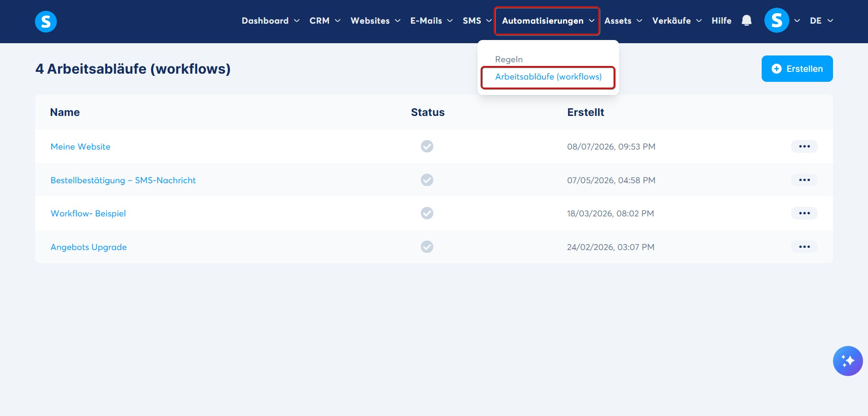The width and height of the screenshot is (868, 416).
Task: Select Regeln from the dropdown
Action: click(x=509, y=59)
